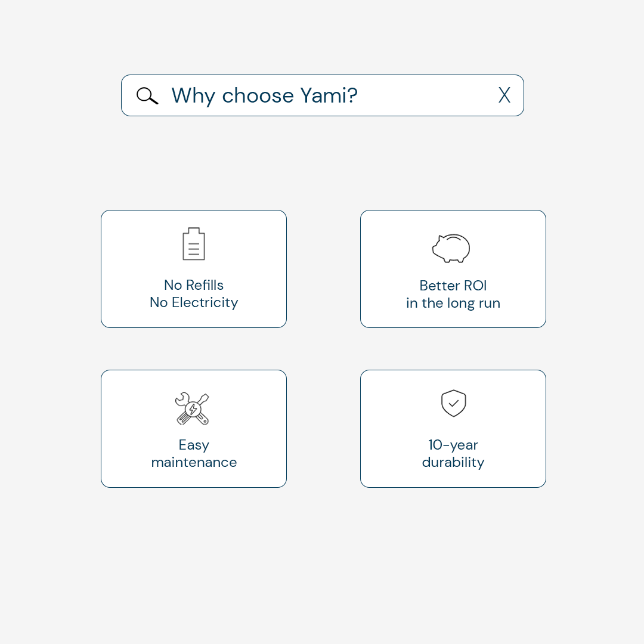Viewport: 644px width, 644px height.
Task: Click the 'No Refills' text label
Action: tap(194, 285)
